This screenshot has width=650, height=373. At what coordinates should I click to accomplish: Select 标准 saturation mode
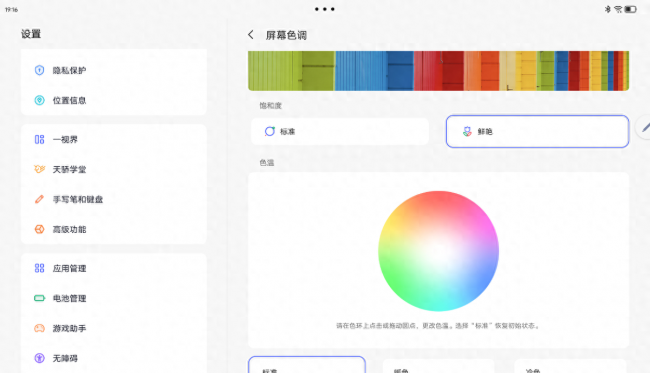pyautogui.click(x=340, y=131)
